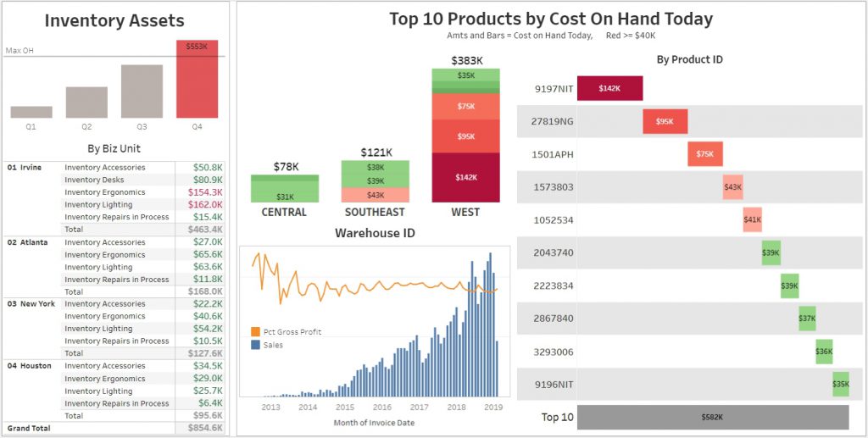Select the $383K total above WEST bar

pyautogui.click(x=466, y=60)
